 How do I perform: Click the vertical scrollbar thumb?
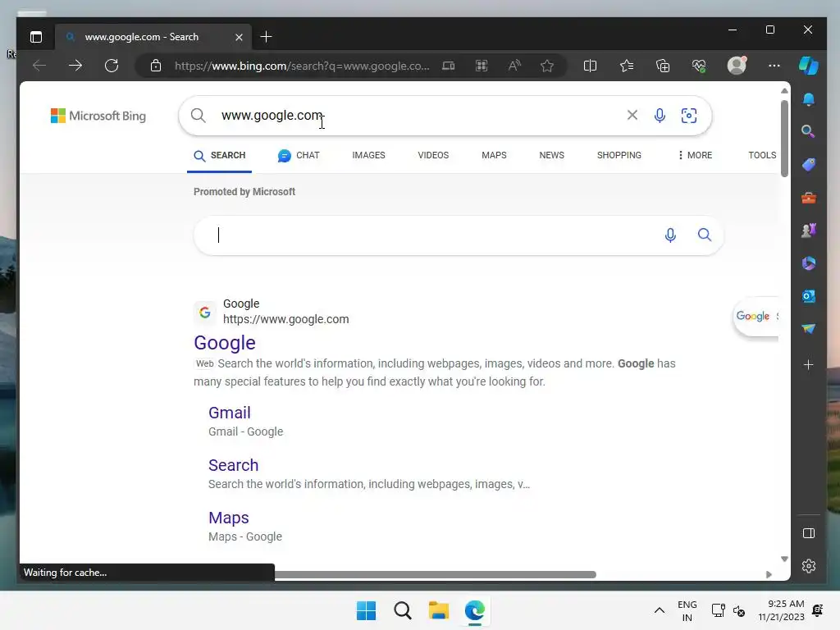[x=784, y=138]
